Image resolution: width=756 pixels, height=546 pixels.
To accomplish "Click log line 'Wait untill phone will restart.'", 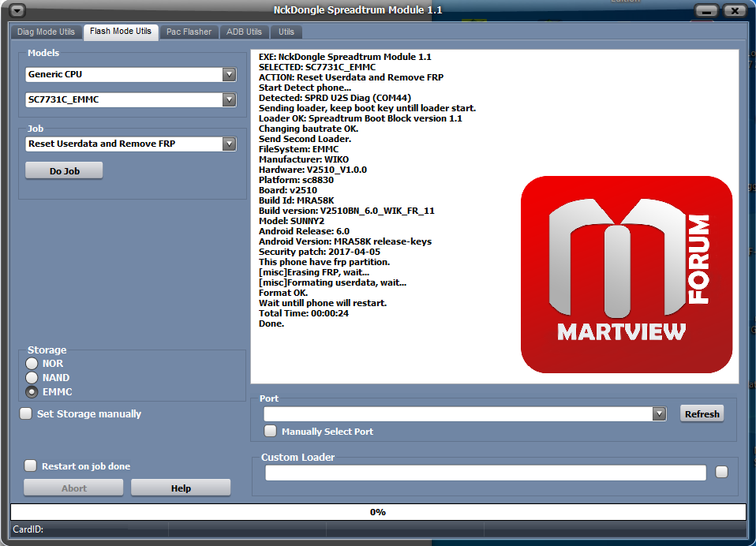I will (x=323, y=303).
